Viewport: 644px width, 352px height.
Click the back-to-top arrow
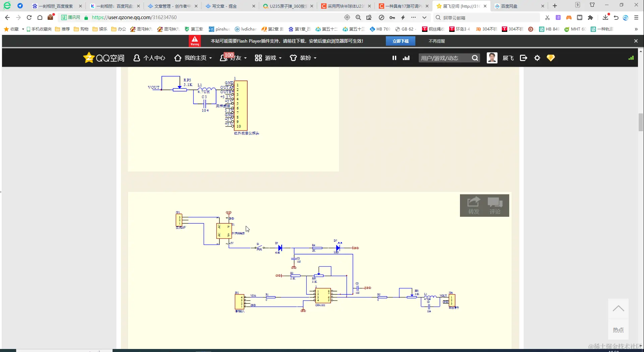pyautogui.click(x=618, y=309)
